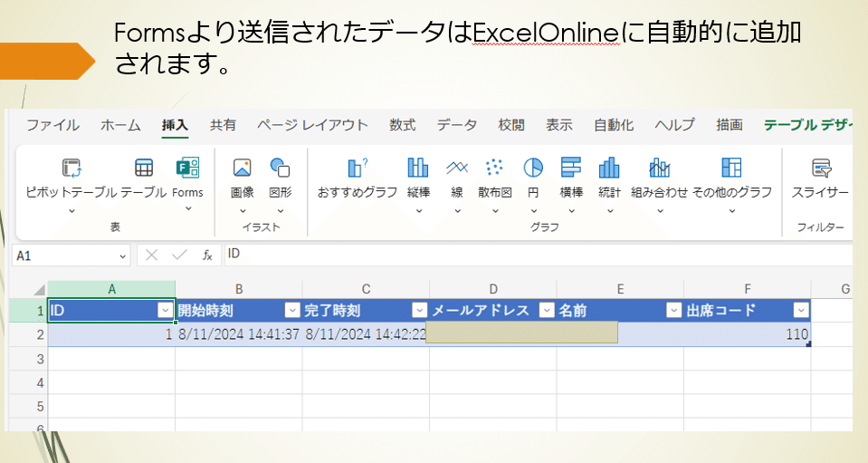Switch to the 描画 tab
Viewport: 868px width, 463px height.
click(730, 125)
